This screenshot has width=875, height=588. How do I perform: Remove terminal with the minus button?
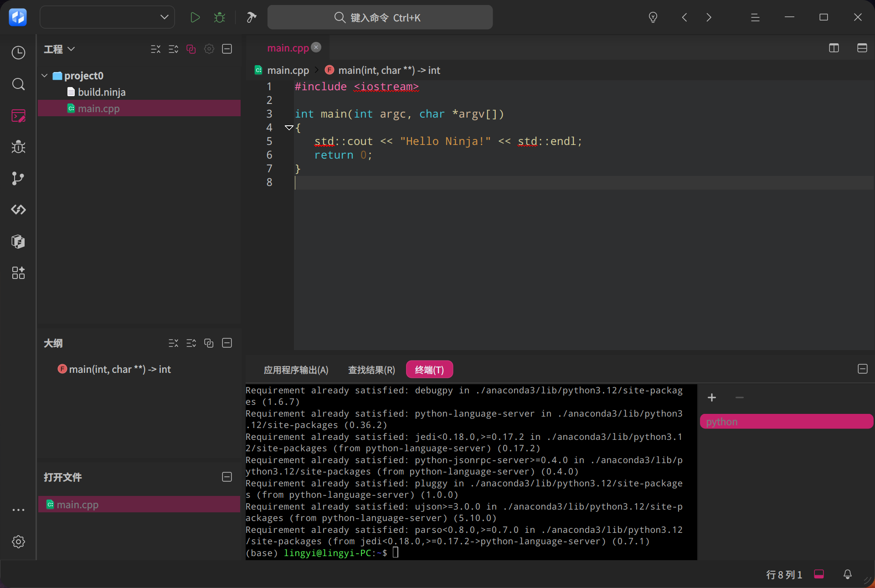pyautogui.click(x=739, y=397)
